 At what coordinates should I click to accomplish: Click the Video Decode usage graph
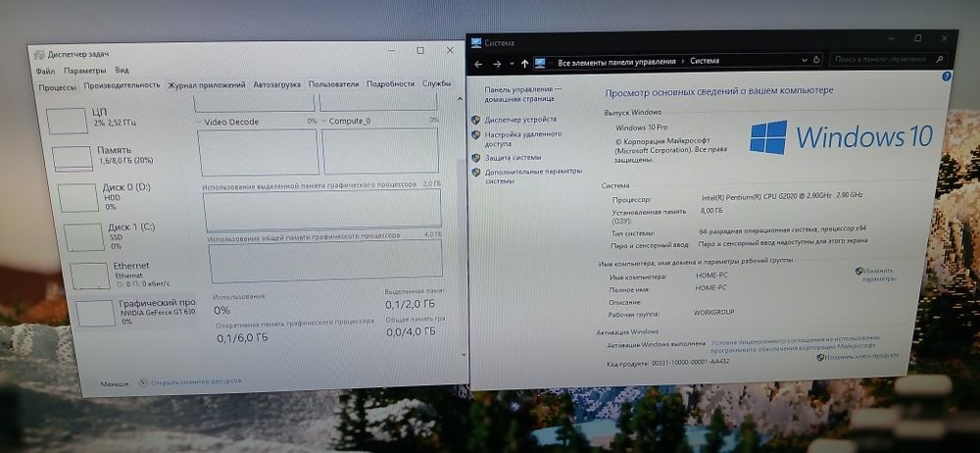coord(258,153)
